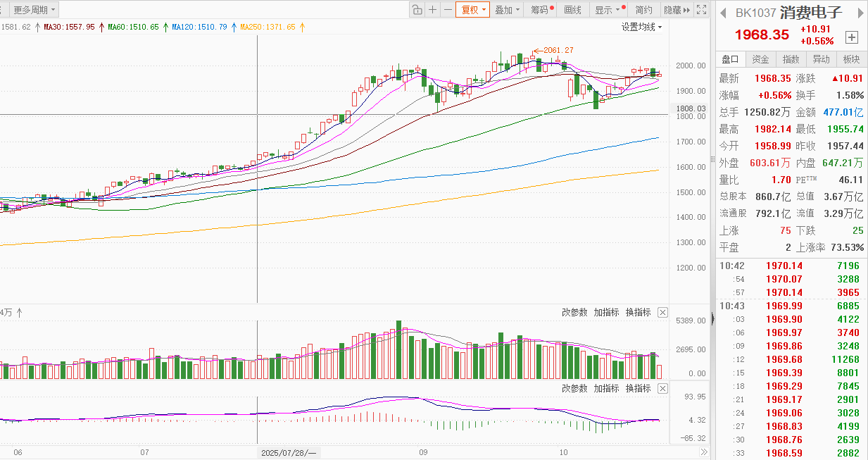Click 改参数 on the volume panel
Screen dimensions: 868x460
(x=574, y=312)
